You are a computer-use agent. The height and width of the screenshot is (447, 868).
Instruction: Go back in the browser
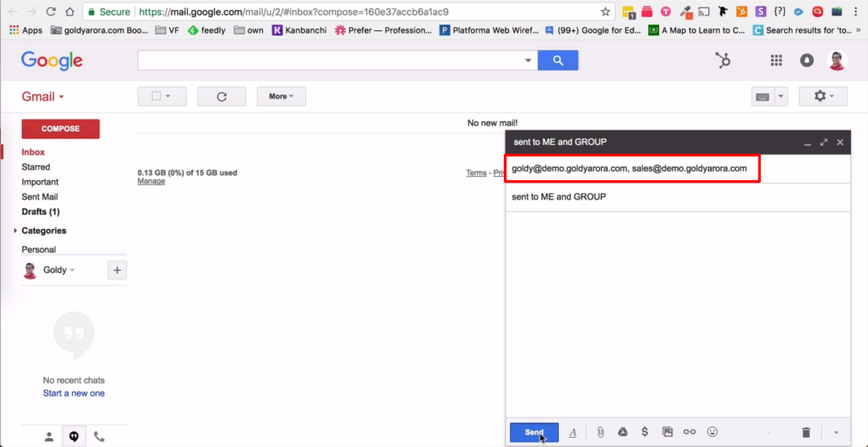[13, 12]
